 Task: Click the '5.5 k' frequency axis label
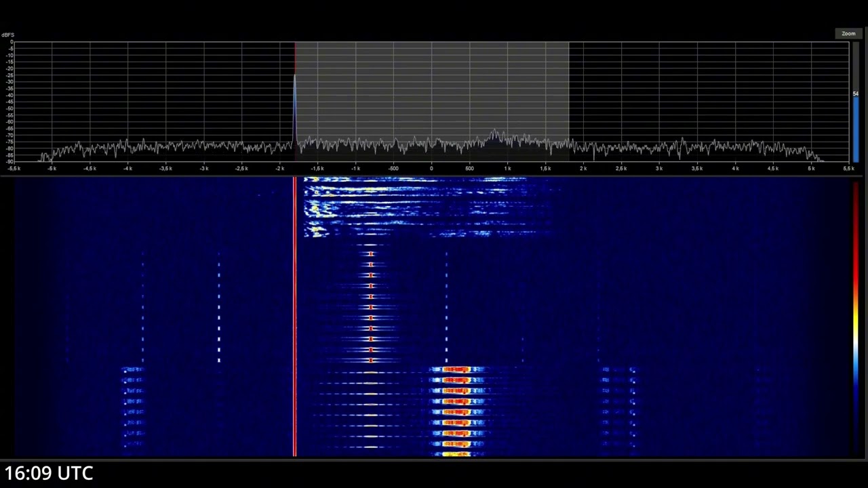click(x=848, y=168)
